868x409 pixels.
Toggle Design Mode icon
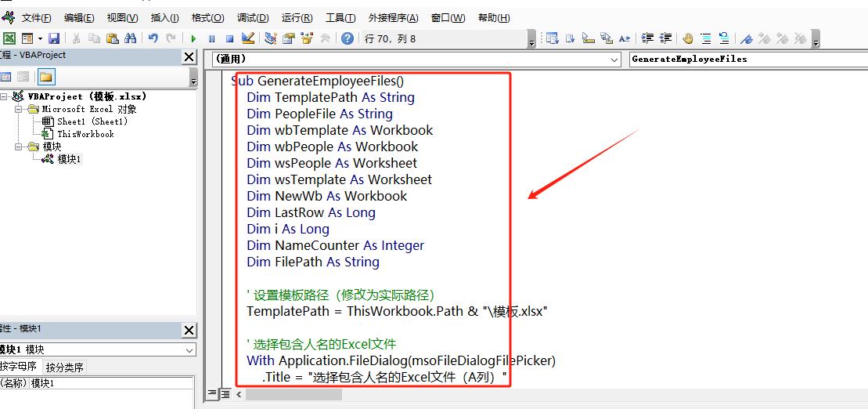248,38
